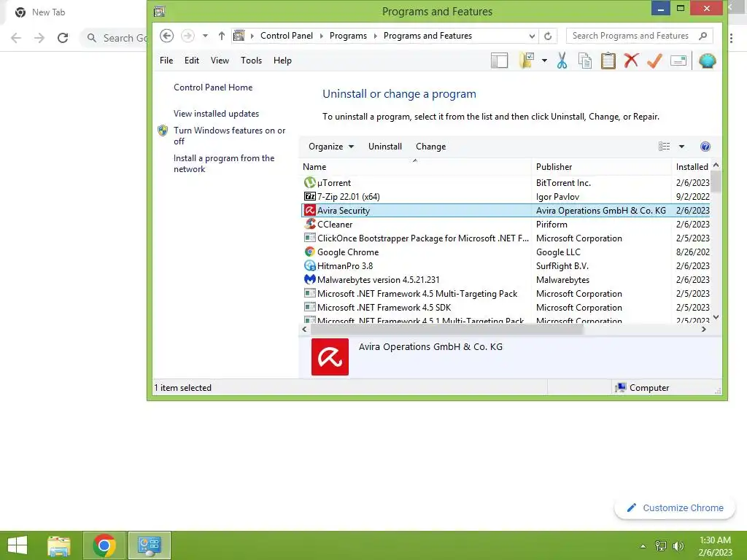747x560 pixels.
Task: Select Microsoft .NET Framework 4.5 SDK entry
Action: click(506, 308)
